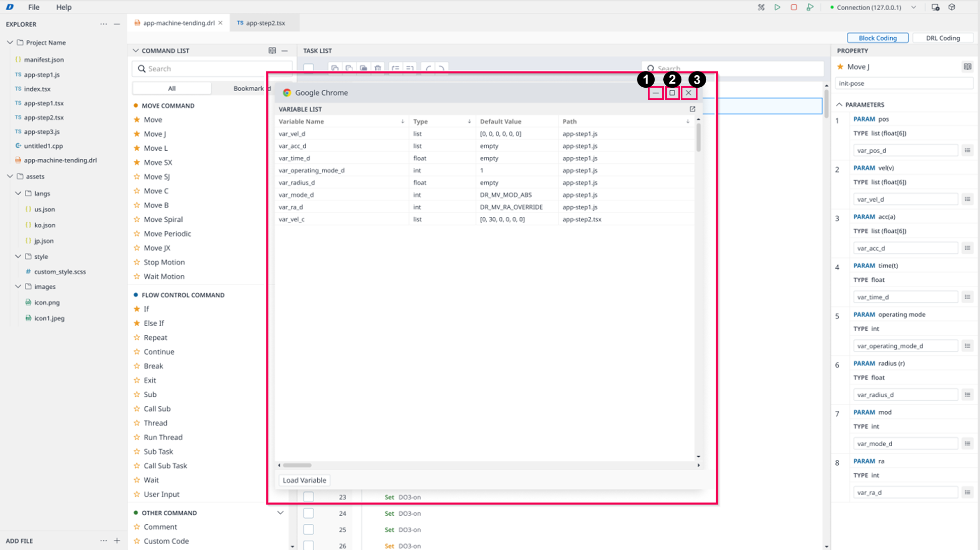Image resolution: width=980 pixels, height=550 pixels.
Task: Toggle bookmark star for Custom Code
Action: 136,541
